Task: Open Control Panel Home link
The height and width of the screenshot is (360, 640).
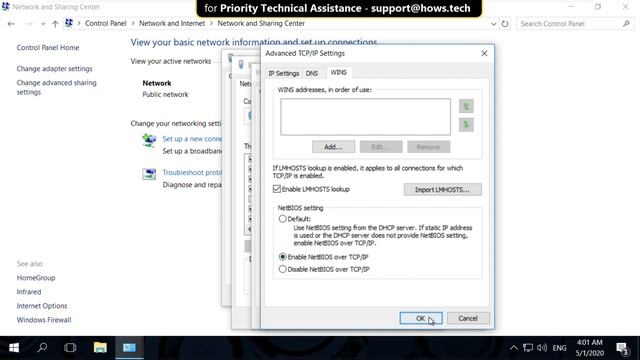Action: pos(48,47)
